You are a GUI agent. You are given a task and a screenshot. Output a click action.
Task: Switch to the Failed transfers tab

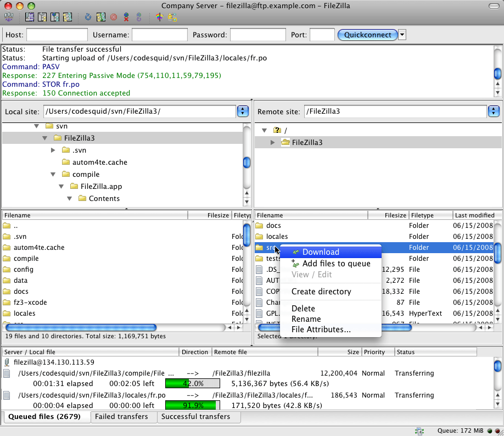click(123, 417)
